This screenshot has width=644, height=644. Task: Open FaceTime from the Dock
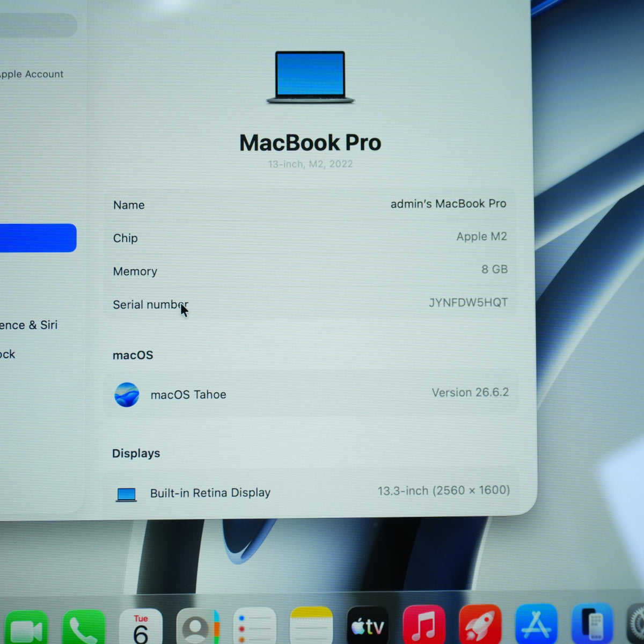(x=26, y=628)
